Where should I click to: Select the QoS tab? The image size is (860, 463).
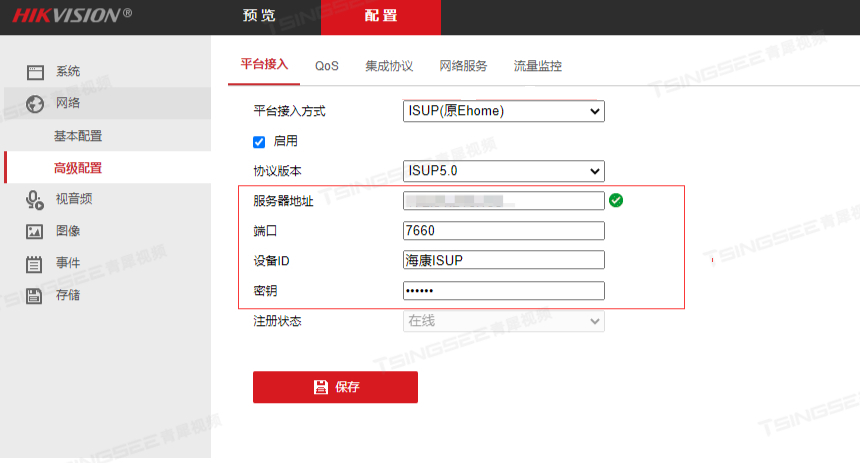(x=326, y=66)
